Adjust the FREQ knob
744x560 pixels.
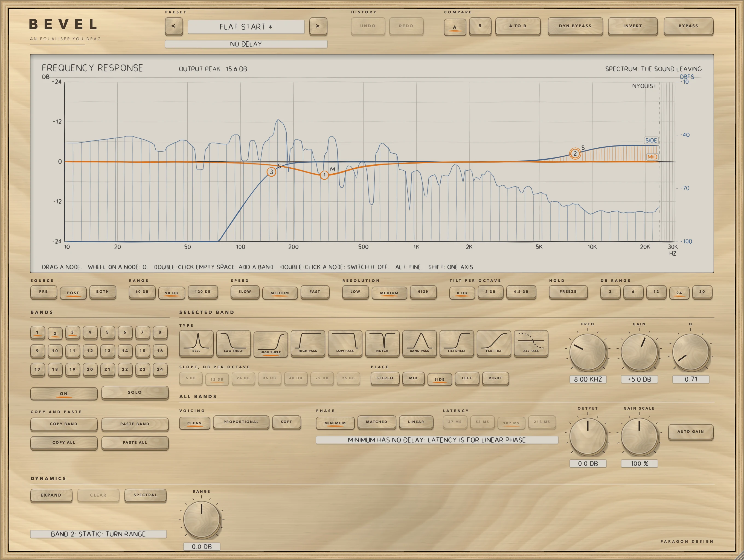pyautogui.click(x=588, y=352)
